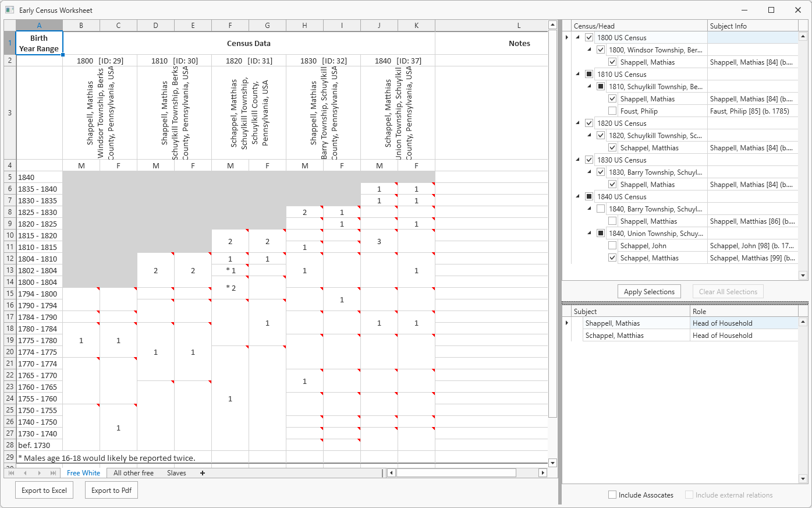Click spreadsheet horizontal scrollbar right arrow
The height and width of the screenshot is (508, 812).
click(542, 473)
